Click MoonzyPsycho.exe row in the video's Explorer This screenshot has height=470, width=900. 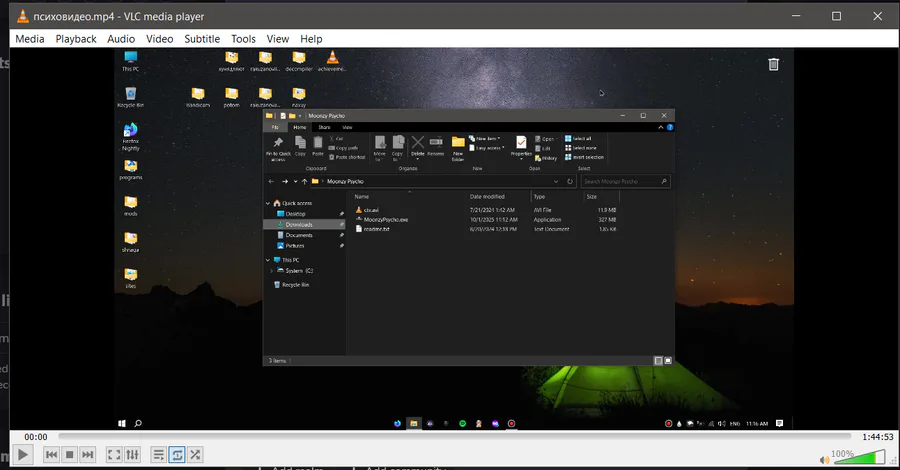point(486,219)
